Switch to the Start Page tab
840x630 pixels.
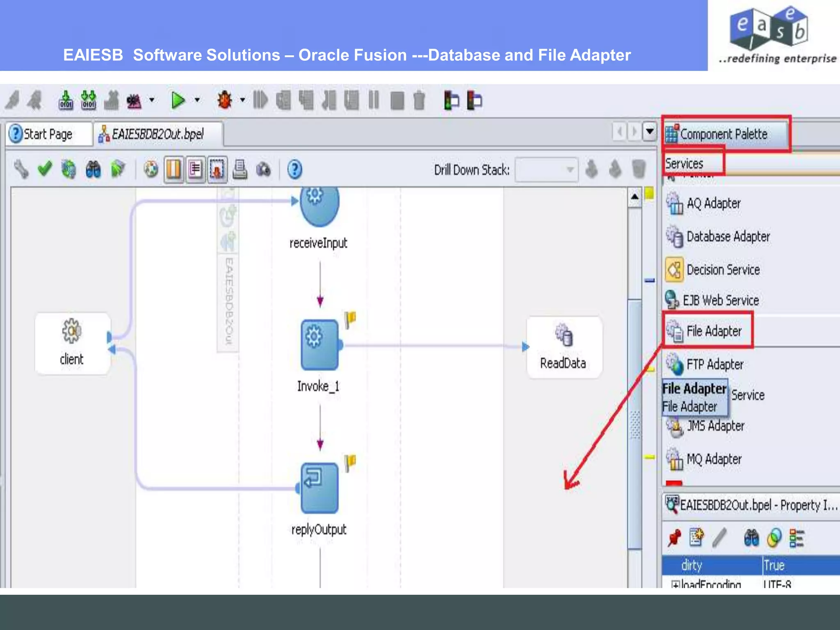point(48,134)
